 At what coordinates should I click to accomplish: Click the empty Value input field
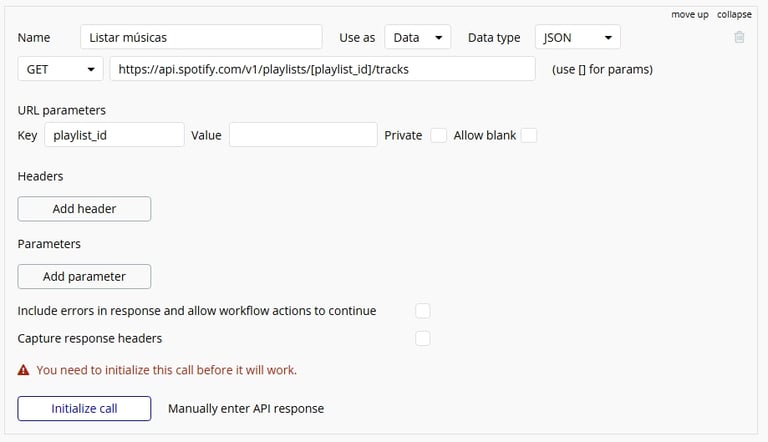(303, 135)
